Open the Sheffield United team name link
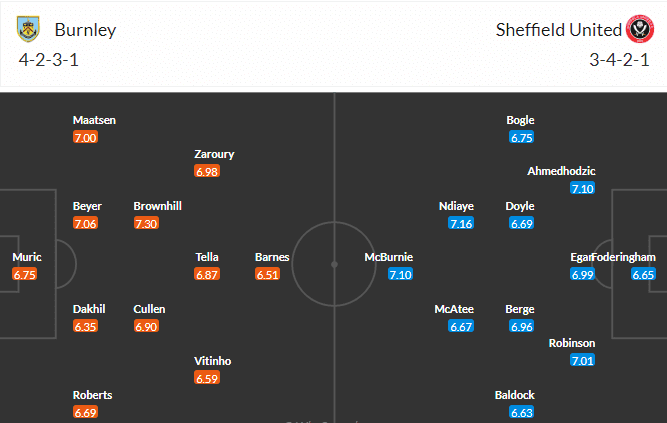This screenshot has height=423, width=667. (x=558, y=30)
